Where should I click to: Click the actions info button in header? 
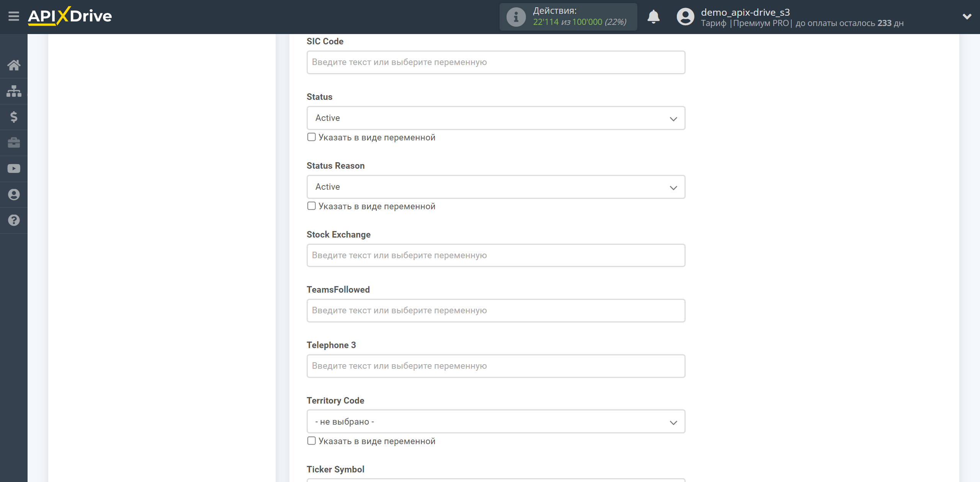[x=516, y=17]
